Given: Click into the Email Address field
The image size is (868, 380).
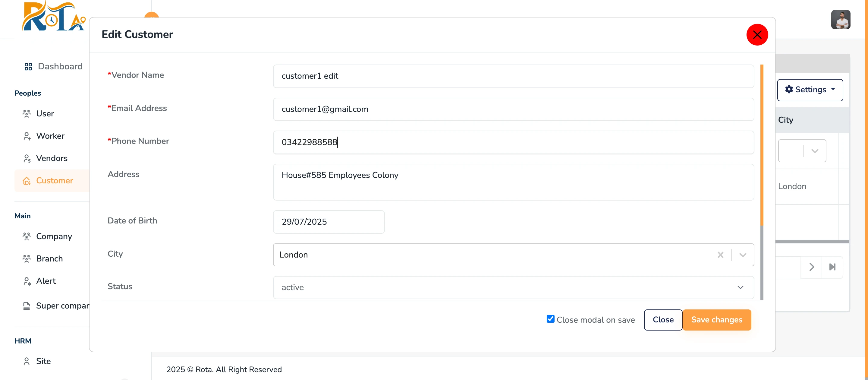Looking at the screenshot, I should pos(513,109).
